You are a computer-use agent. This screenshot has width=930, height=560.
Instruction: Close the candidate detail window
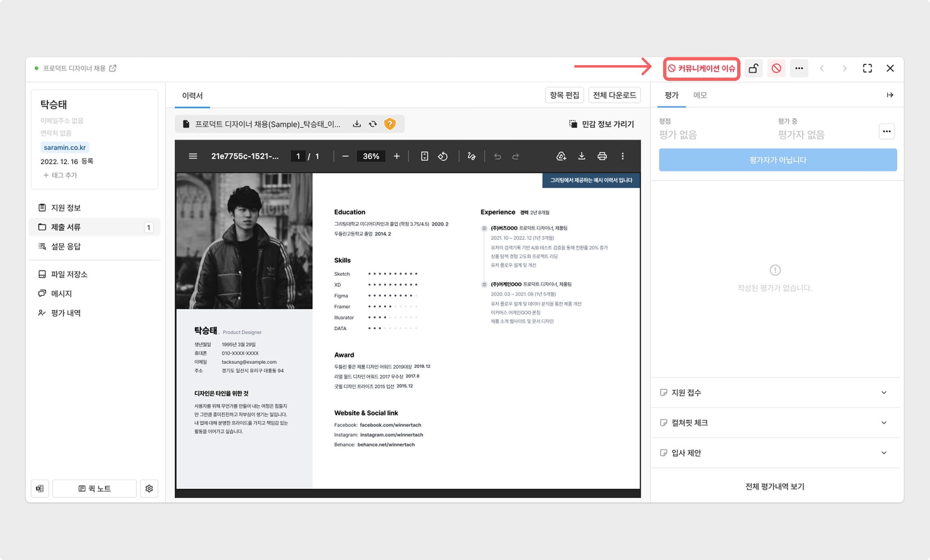click(890, 68)
